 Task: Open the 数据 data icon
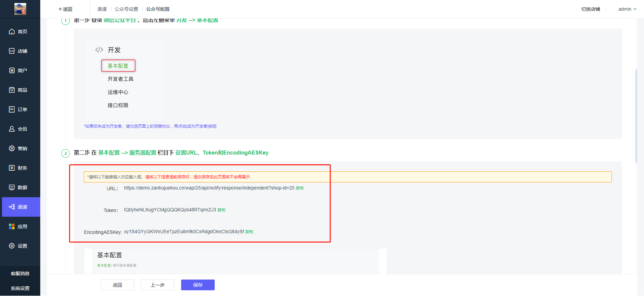pyautogui.click(x=12, y=187)
